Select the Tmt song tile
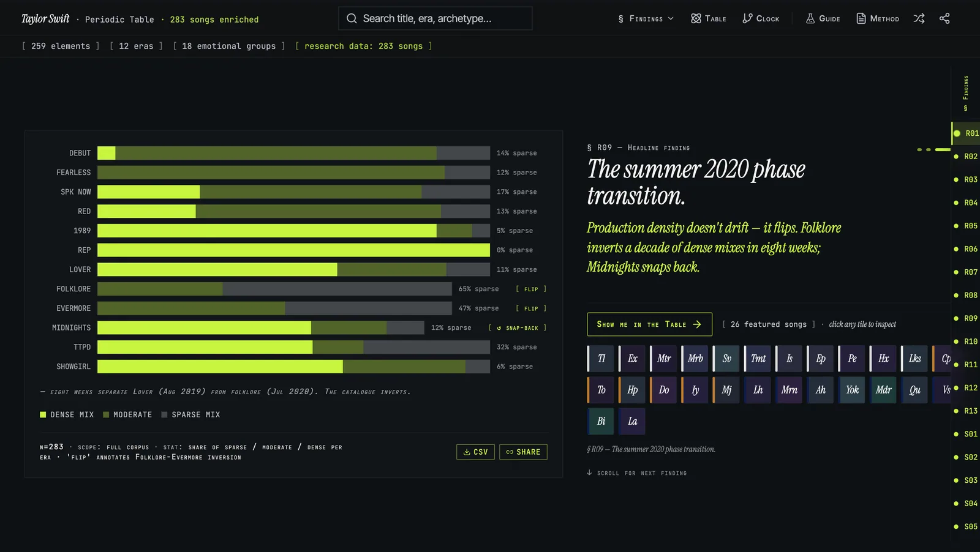 [758, 359]
